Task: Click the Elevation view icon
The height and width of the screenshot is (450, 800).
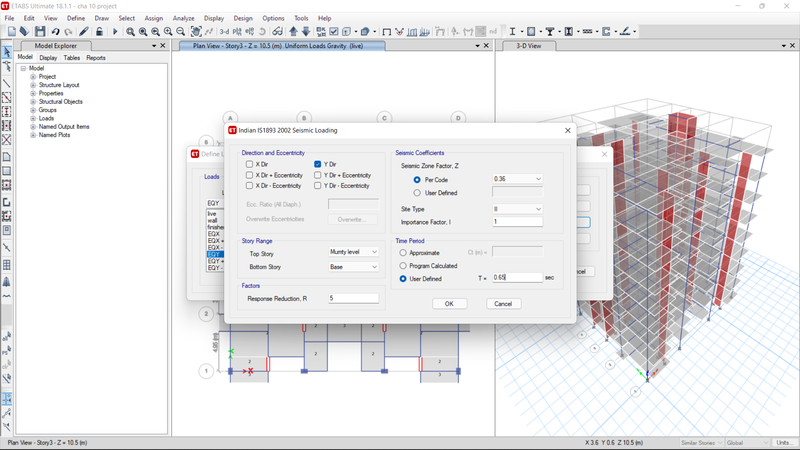Action: coord(249,32)
